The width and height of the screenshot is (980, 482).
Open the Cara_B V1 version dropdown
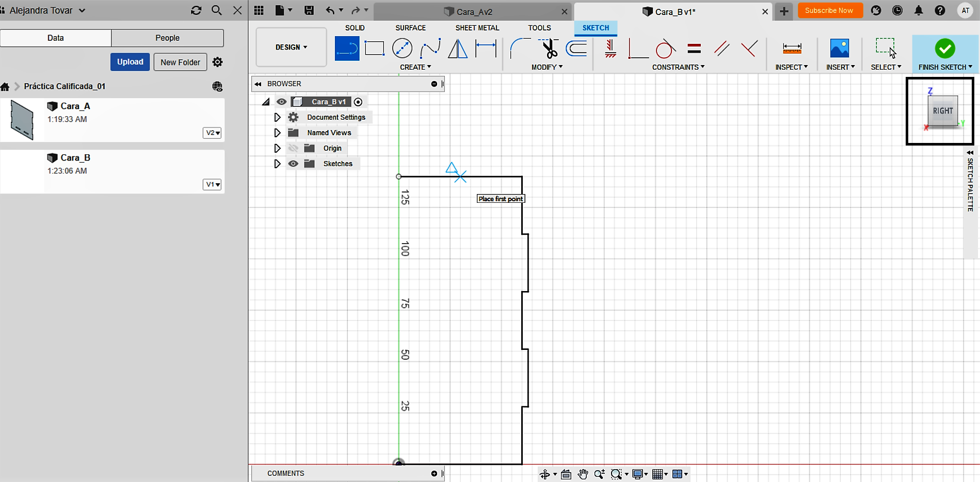click(212, 184)
